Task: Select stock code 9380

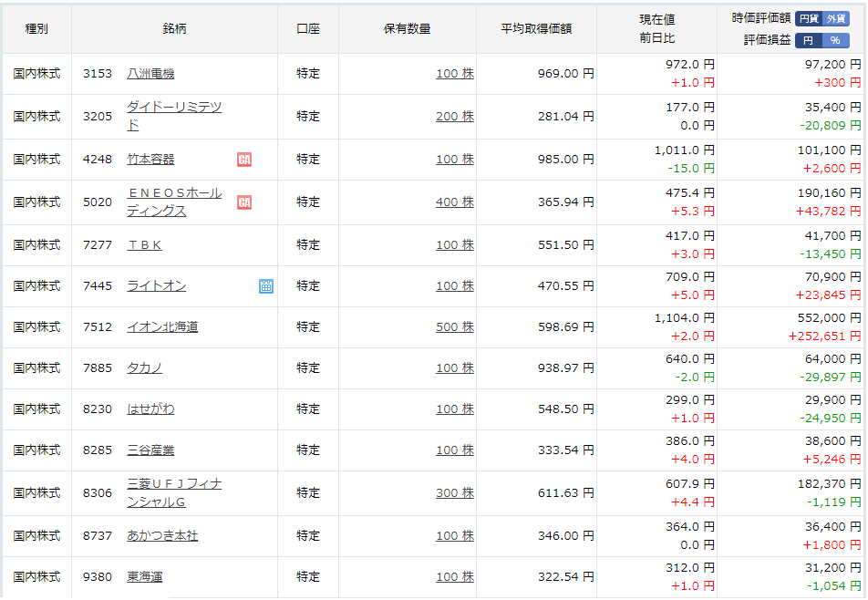Action: (98, 576)
